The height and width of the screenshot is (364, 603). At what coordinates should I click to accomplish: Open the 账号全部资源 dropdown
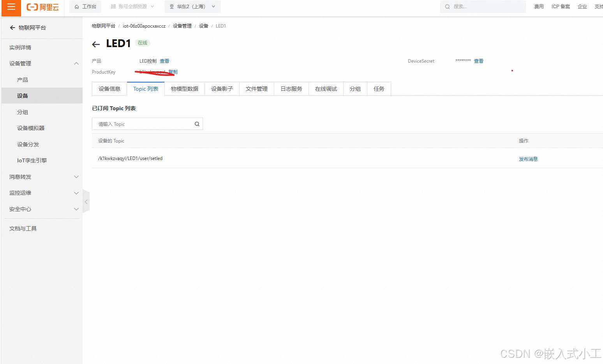132,6
